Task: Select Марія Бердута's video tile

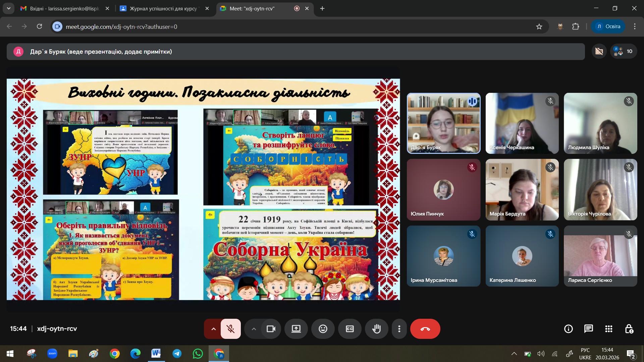Action: click(522, 190)
